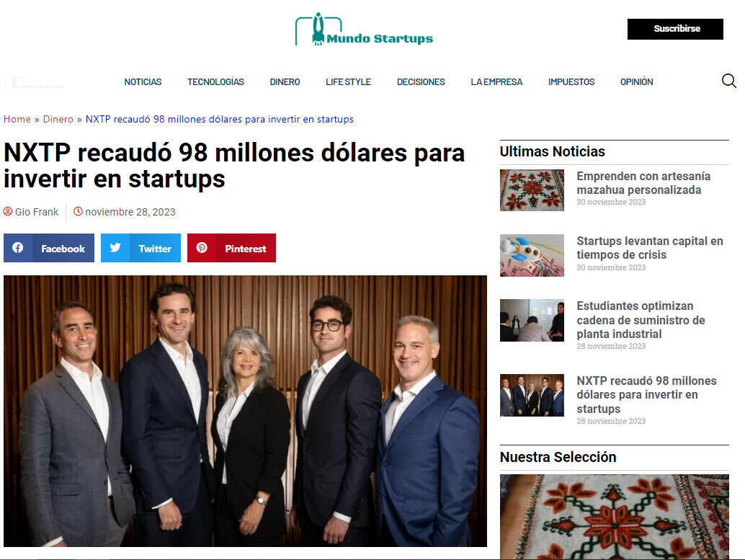Screen dimensions: 745x560
Task: Click the faded logo left of navigation
Action: coord(34,83)
